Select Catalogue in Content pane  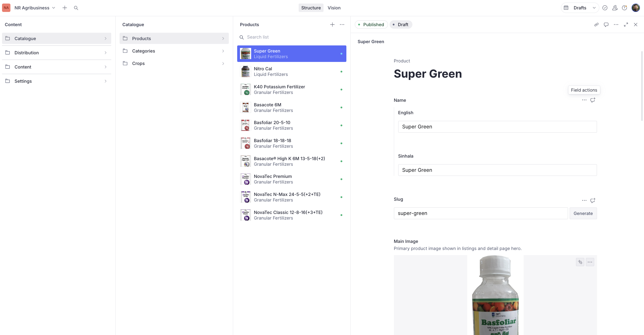click(x=57, y=38)
